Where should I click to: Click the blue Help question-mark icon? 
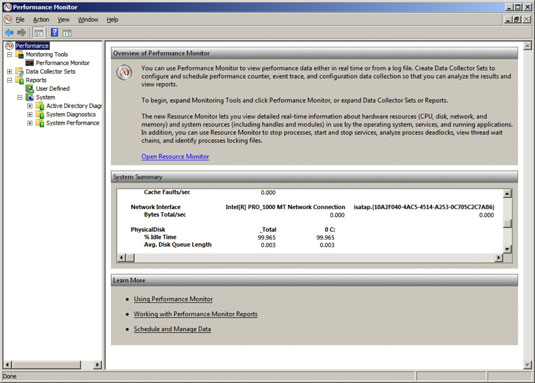pyautogui.click(x=54, y=32)
